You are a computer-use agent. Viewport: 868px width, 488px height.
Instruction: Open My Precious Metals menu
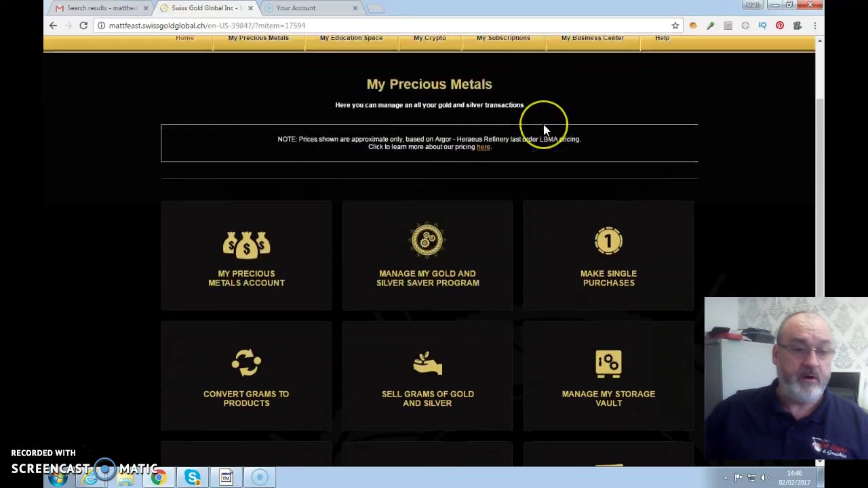click(x=258, y=38)
